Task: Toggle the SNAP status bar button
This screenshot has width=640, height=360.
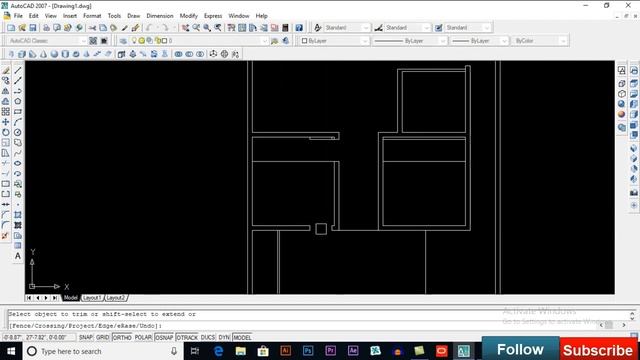Action: click(x=86, y=338)
